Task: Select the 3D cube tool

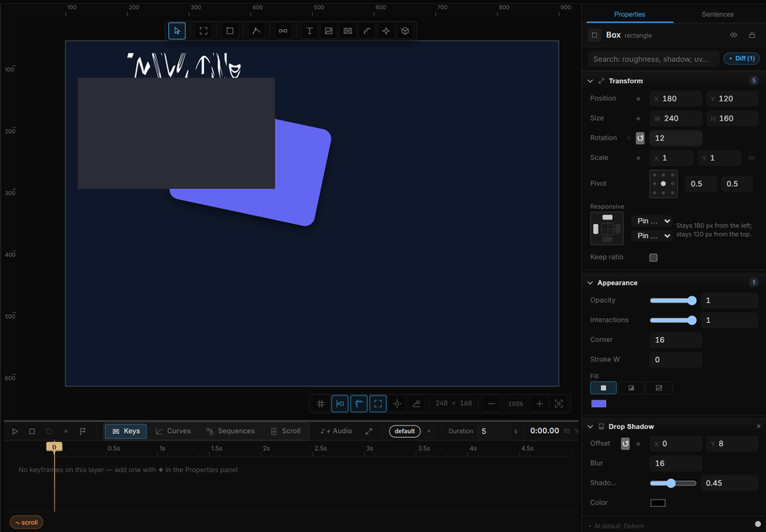Action: [405, 31]
